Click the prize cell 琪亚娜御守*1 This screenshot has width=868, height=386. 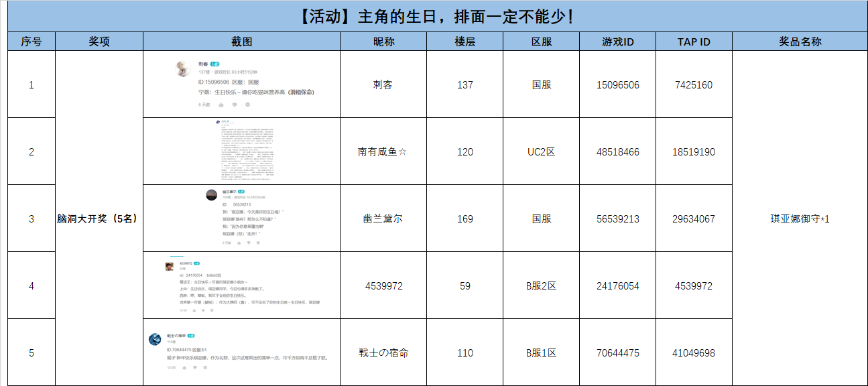click(x=800, y=218)
